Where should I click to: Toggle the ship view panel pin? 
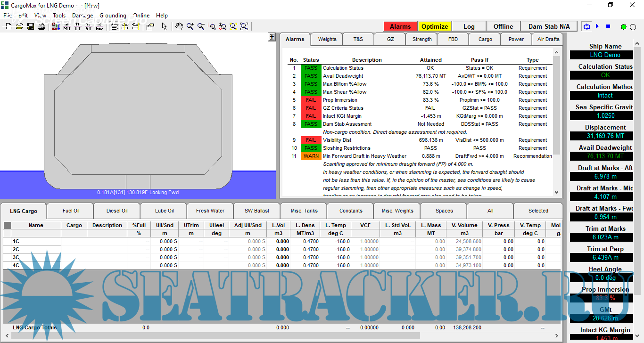click(x=272, y=37)
